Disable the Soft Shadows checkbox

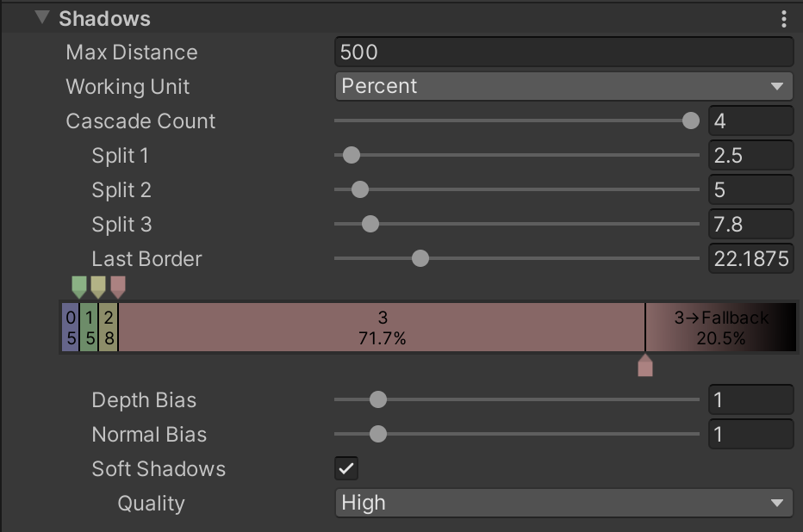345,468
